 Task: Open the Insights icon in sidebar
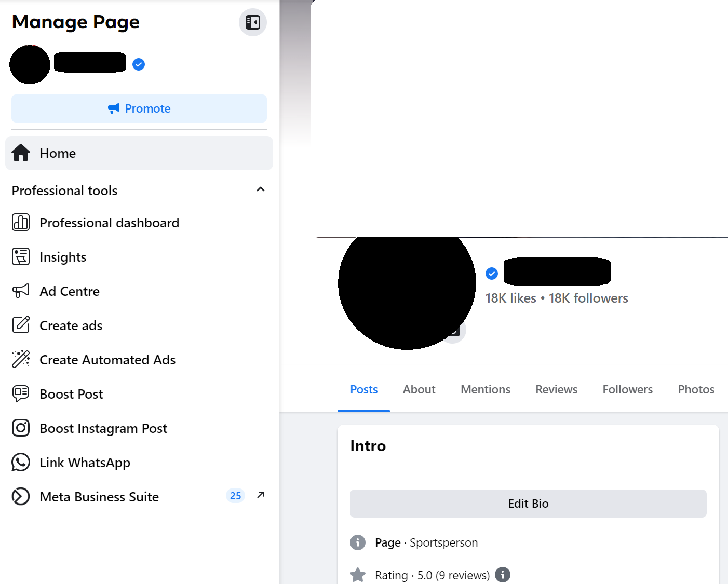21,256
